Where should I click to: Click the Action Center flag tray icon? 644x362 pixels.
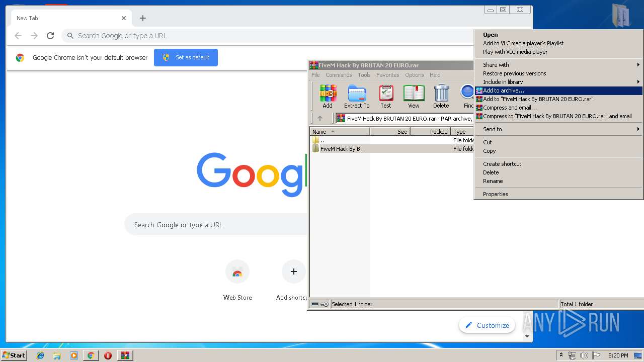tap(595, 355)
